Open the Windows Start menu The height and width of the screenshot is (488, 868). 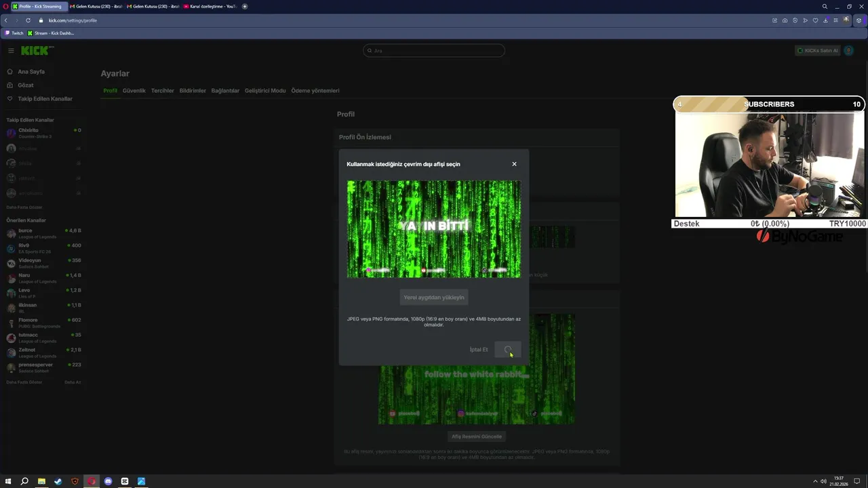(8, 481)
